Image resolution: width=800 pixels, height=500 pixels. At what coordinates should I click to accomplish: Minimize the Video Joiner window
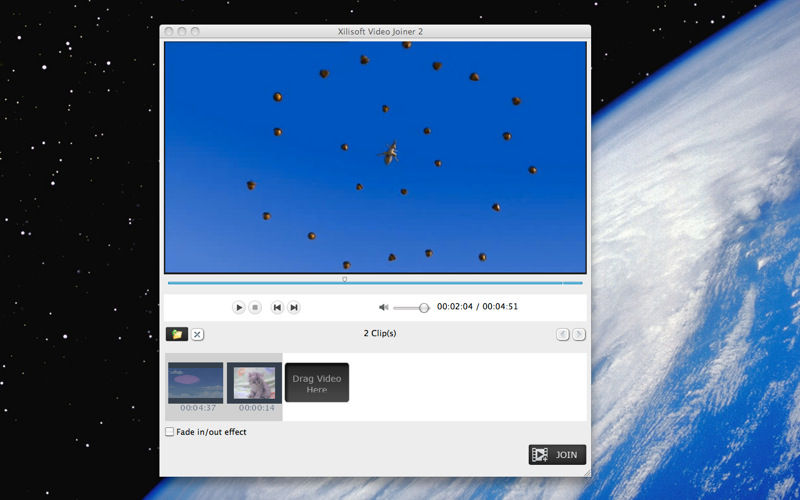coord(182,32)
